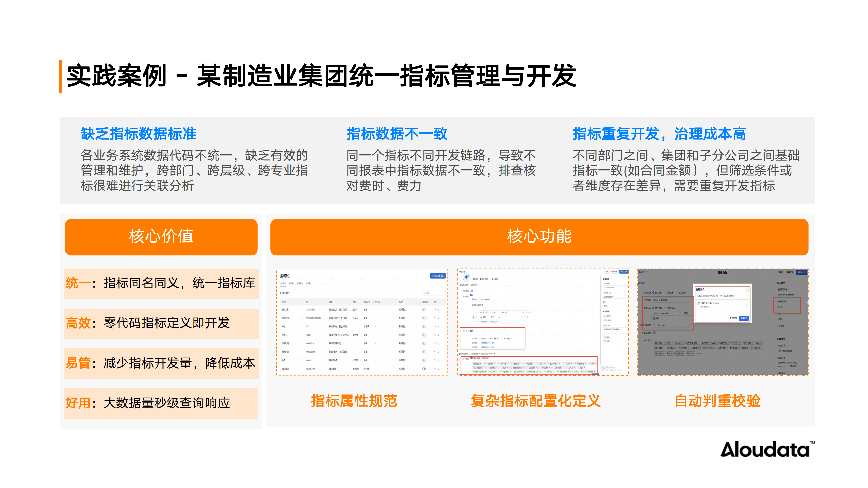Screen dimensions: 868x488
Task: Click the orange 核心价值 header block
Action: tap(161, 237)
